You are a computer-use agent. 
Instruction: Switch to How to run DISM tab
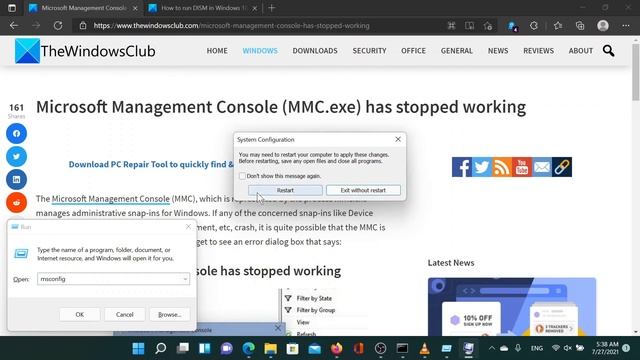point(203,8)
